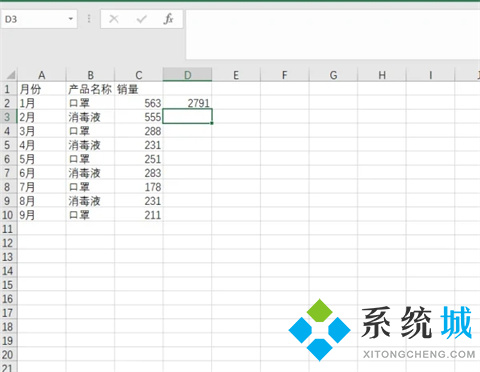The image size is (480, 372).
Task: Select row 3 header
Action: click(8, 117)
